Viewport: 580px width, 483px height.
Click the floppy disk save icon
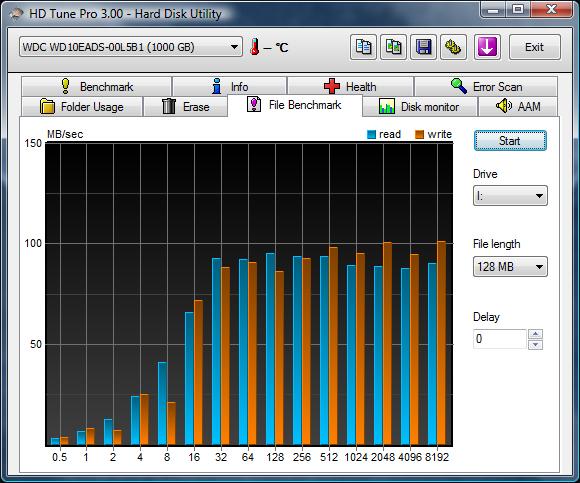tap(423, 47)
